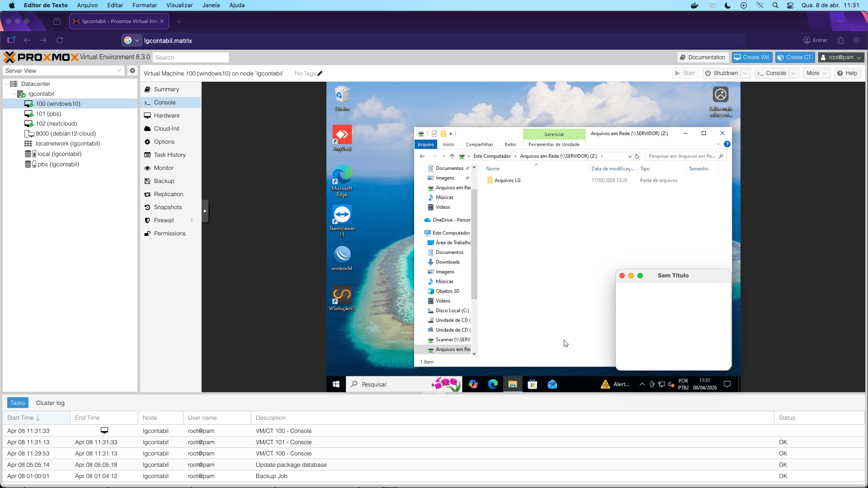Image resolution: width=868 pixels, height=488 pixels.
Task: Open the Server View dropdown
Action: 63,70
